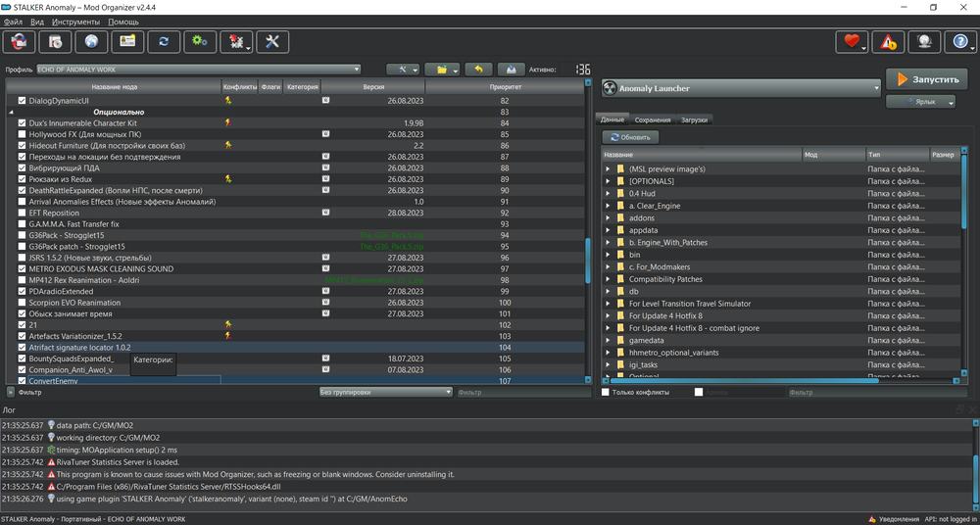Click the blue help question mark icon
Image resolution: width=980 pixels, height=525 pixels.
[x=959, y=41]
